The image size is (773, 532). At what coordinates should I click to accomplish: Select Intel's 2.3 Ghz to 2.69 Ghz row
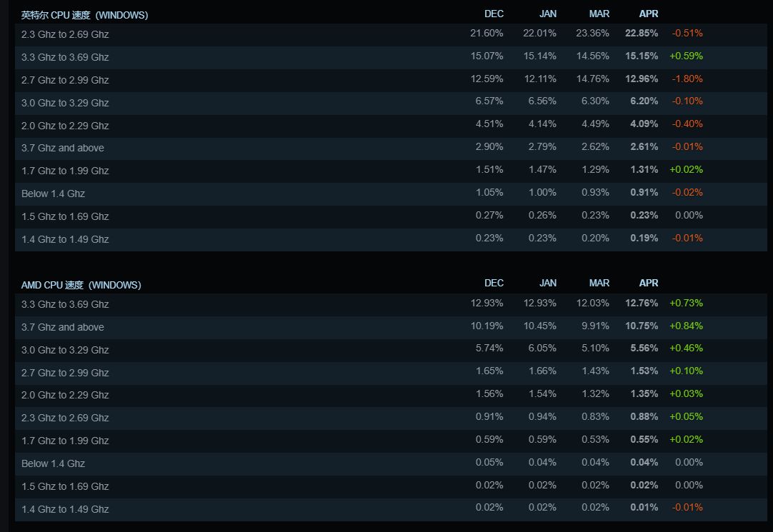tap(65, 34)
